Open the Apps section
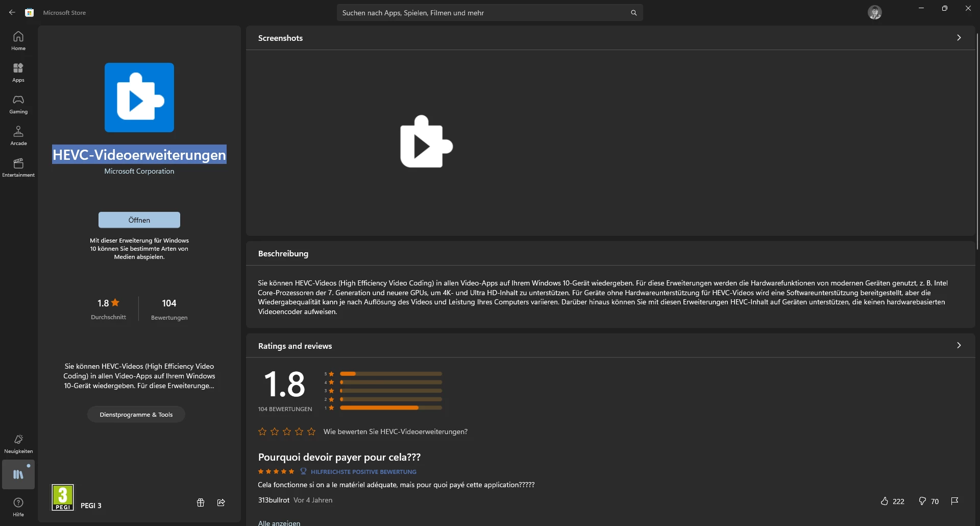Viewport: 980px width, 526px height. 18,73
